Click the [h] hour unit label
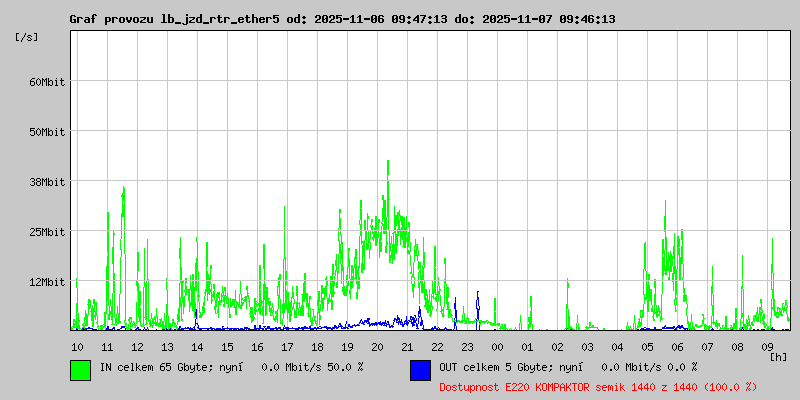 [778, 356]
